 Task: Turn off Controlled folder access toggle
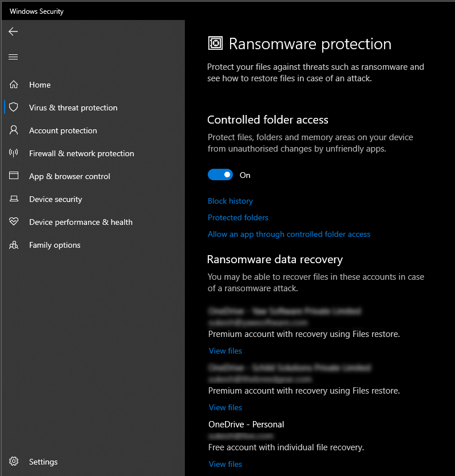(220, 175)
